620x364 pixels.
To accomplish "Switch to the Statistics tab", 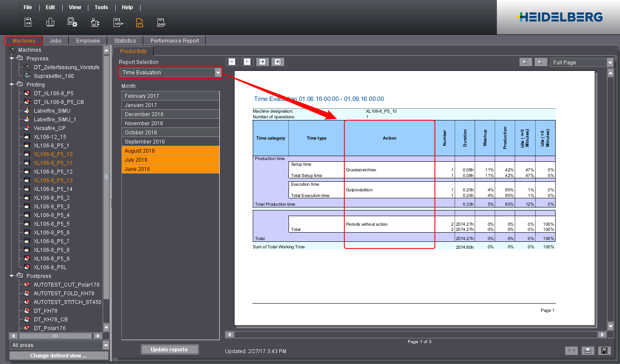I will (125, 40).
